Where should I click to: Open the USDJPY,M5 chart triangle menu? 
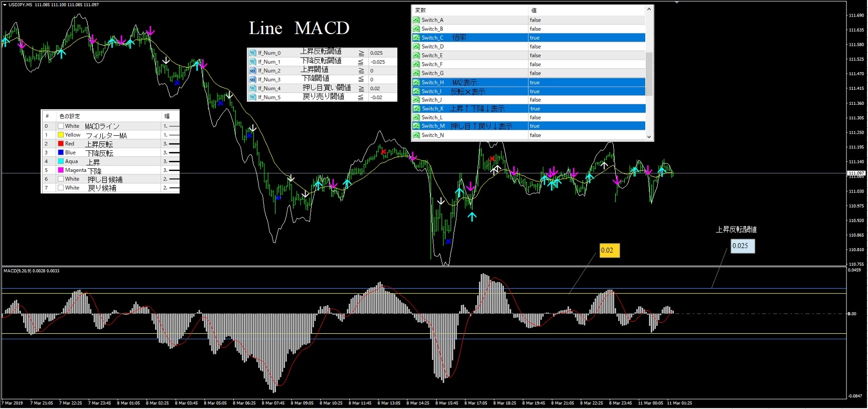click(x=5, y=5)
